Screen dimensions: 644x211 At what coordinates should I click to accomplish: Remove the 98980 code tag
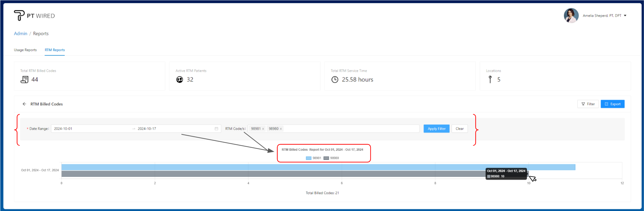(281, 129)
